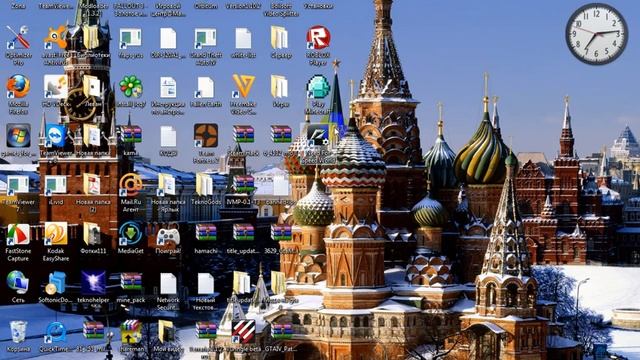Select the blue TeamViewer arrows icon
Screen dimensions: 640x360
pos(56,136)
